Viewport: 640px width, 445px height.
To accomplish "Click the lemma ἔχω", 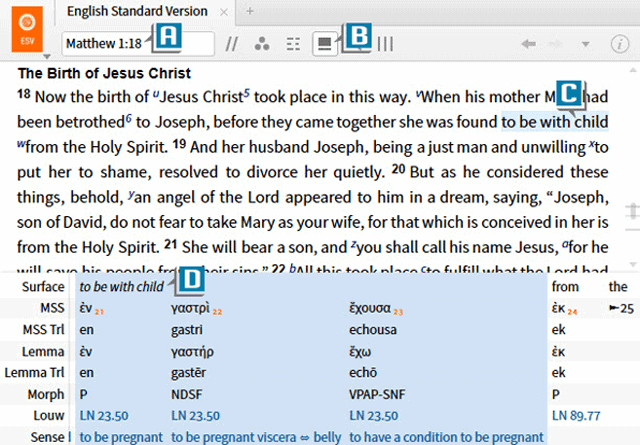I will (360, 352).
